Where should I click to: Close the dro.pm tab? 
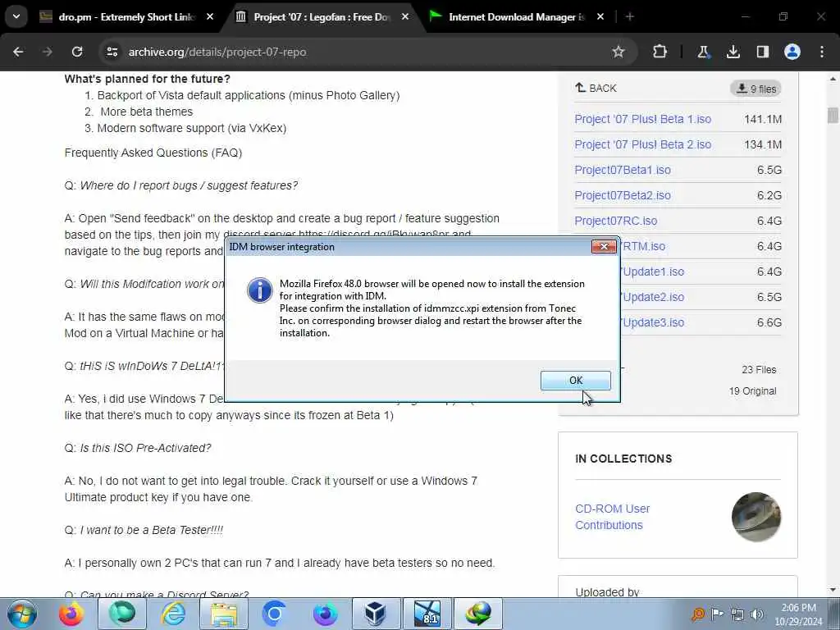coord(210,17)
